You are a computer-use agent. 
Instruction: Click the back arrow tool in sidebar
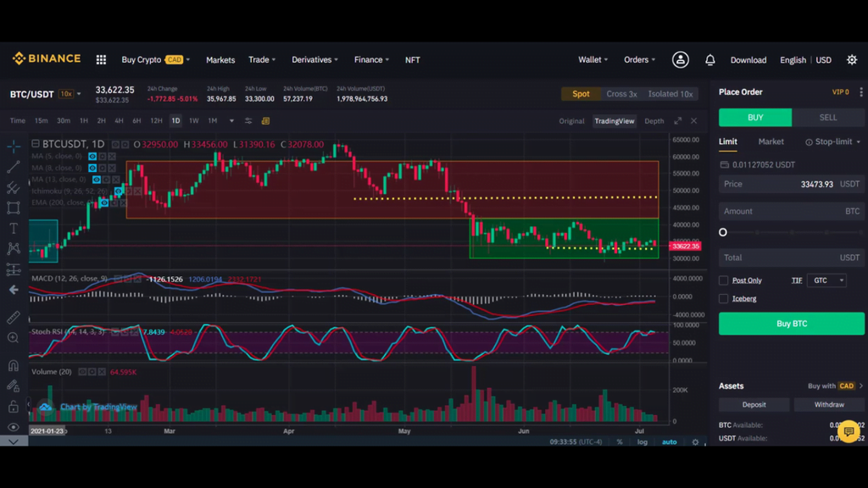tap(14, 290)
